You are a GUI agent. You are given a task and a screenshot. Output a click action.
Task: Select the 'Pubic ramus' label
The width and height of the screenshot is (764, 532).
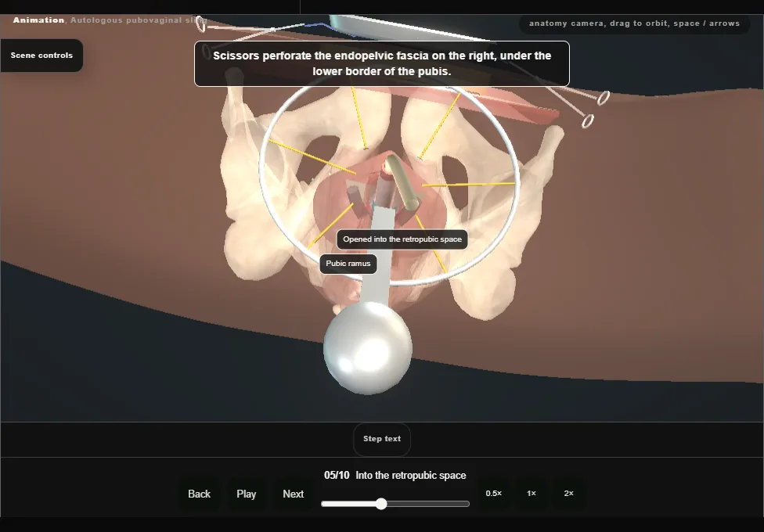click(348, 264)
